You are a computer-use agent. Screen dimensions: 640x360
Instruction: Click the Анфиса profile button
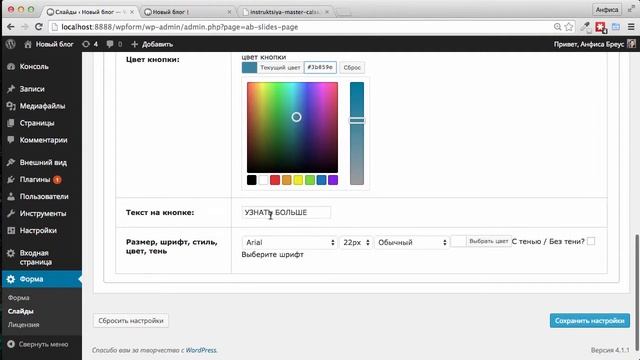point(607,9)
